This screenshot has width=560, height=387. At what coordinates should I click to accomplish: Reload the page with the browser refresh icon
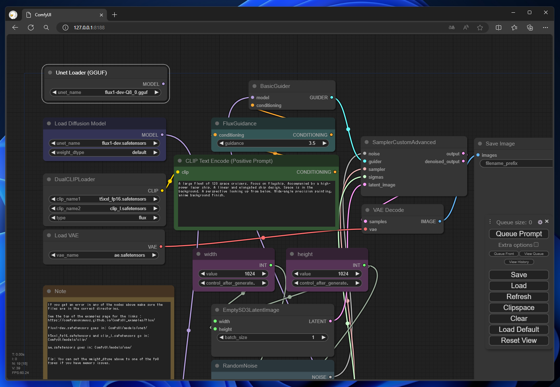click(31, 27)
